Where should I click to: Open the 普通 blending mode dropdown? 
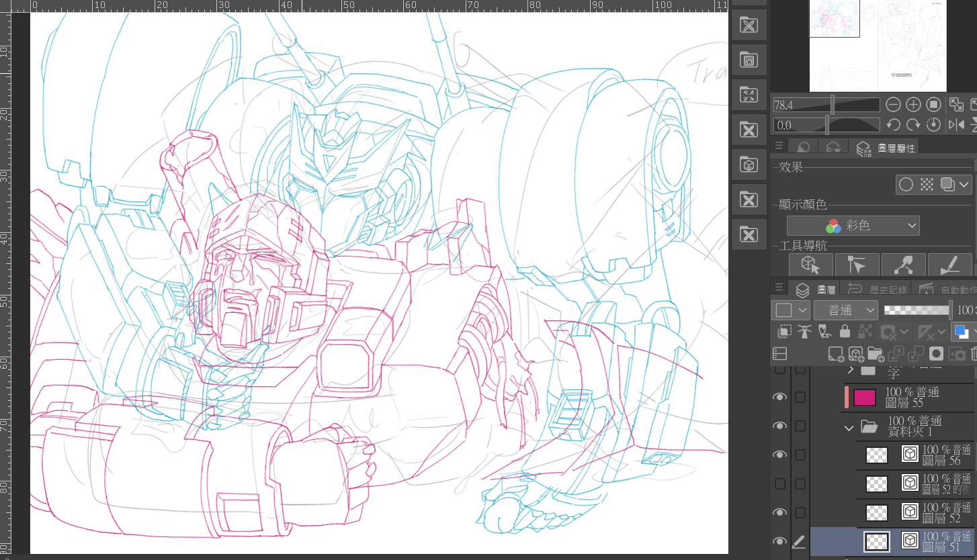[x=845, y=310]
